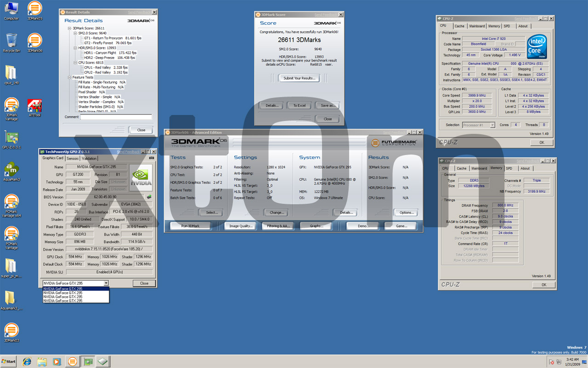
Task: Open the ATITool desktop shortcut
Action: click(34, 108)
